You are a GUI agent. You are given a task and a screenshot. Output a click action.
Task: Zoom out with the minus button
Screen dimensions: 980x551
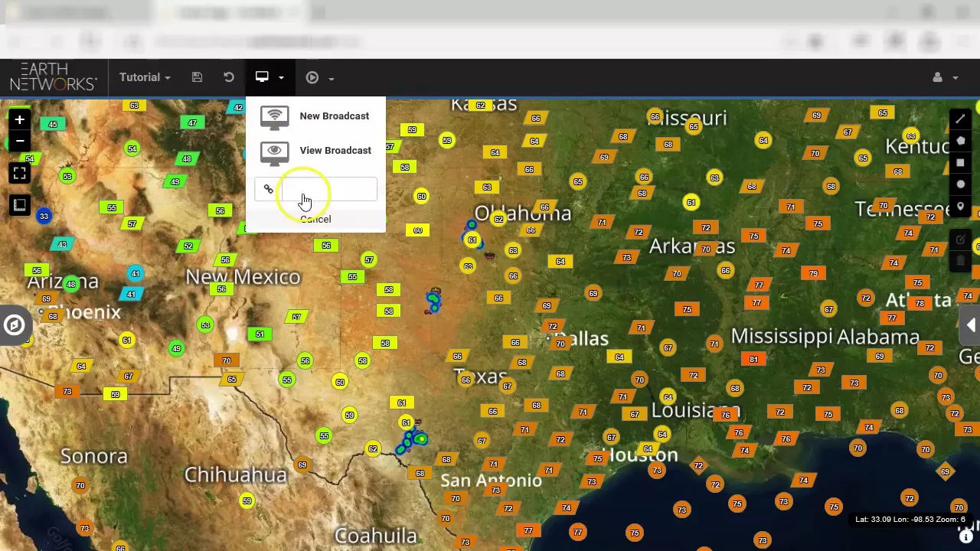click(x=20, y=141)
